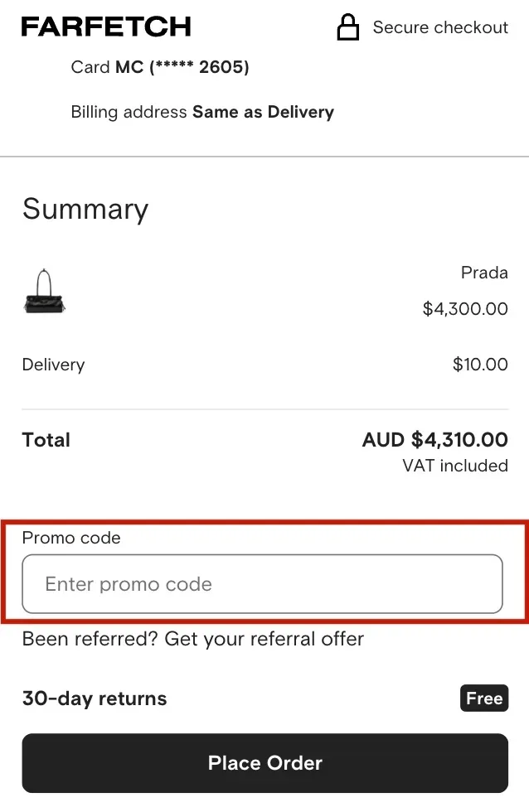
Task: Click the Secure checkout text
Action: pos(439,27)
